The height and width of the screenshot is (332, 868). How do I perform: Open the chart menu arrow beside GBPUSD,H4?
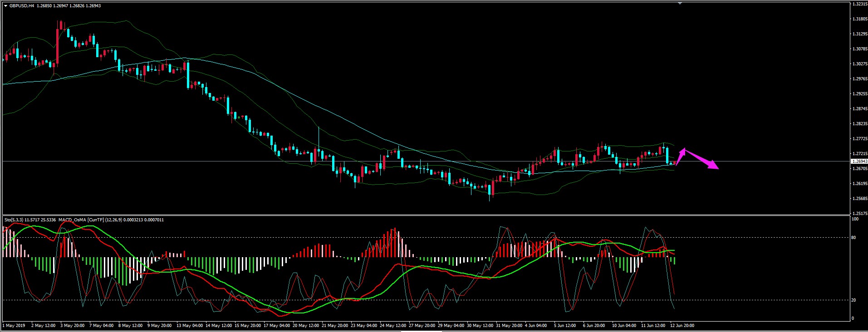coord(5,6)
